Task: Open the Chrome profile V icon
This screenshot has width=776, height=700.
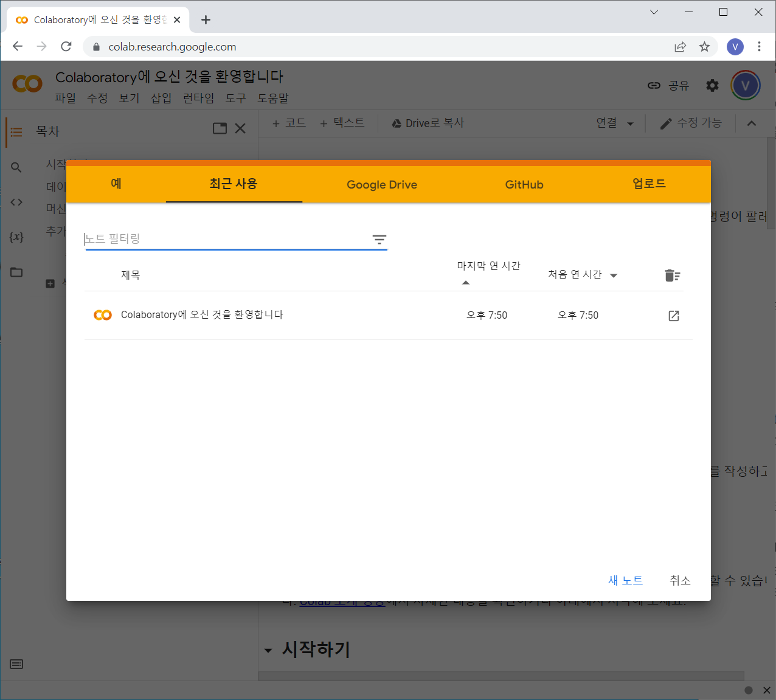Action: click(x=735, y=47)
